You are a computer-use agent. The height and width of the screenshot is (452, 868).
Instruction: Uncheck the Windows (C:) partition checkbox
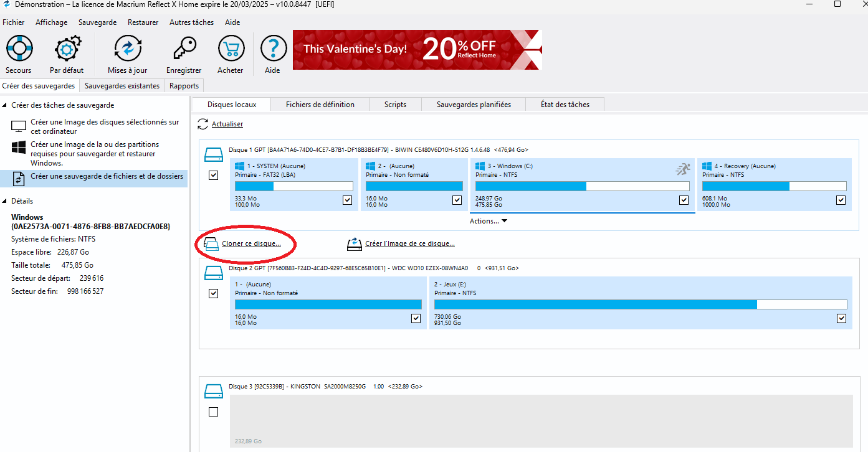point(684,200)
